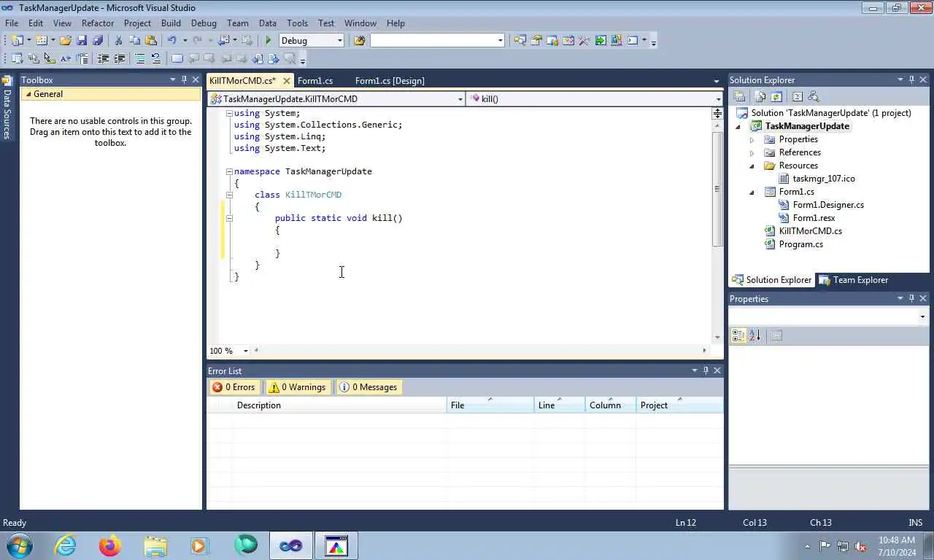Sort Error List by Line column
Viewport: 934px width, 560px height.
[x=559, y=405]
